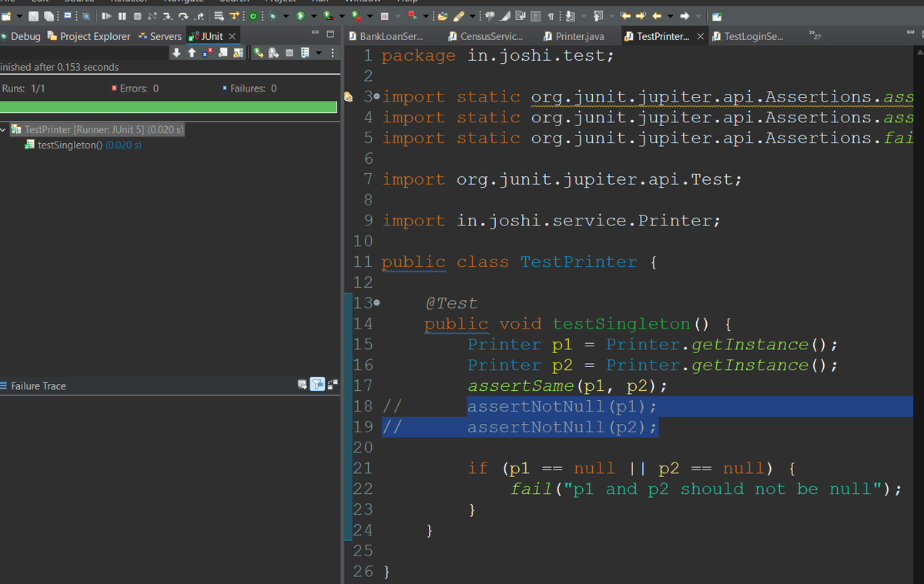Fold the import block at line 3
The height and width of the screenshot is (584, 924).
pos(377,97)
